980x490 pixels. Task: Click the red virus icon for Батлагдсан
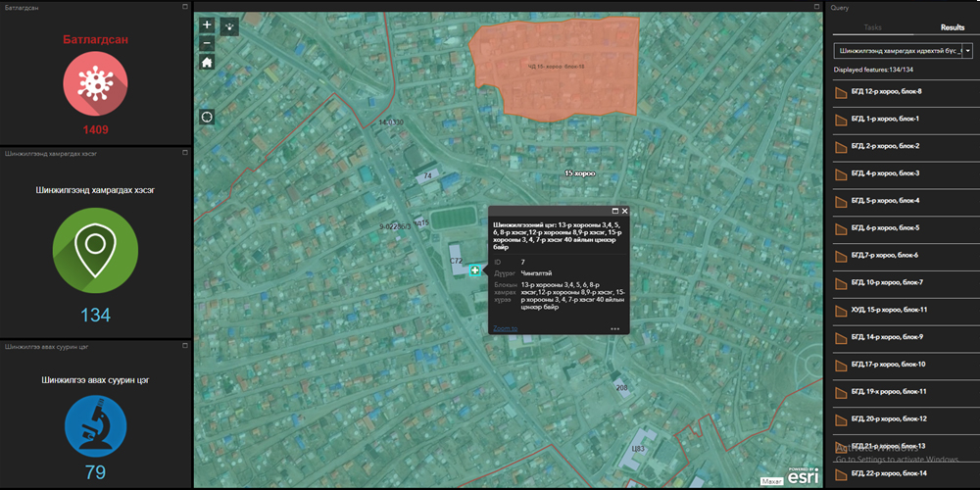[95, 85]
